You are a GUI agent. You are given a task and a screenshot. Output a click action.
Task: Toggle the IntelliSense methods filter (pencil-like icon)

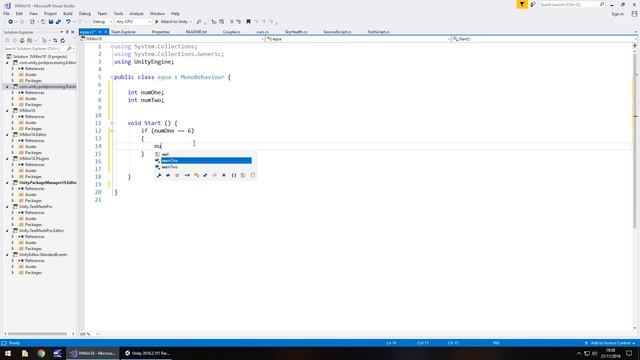(214, 176)
